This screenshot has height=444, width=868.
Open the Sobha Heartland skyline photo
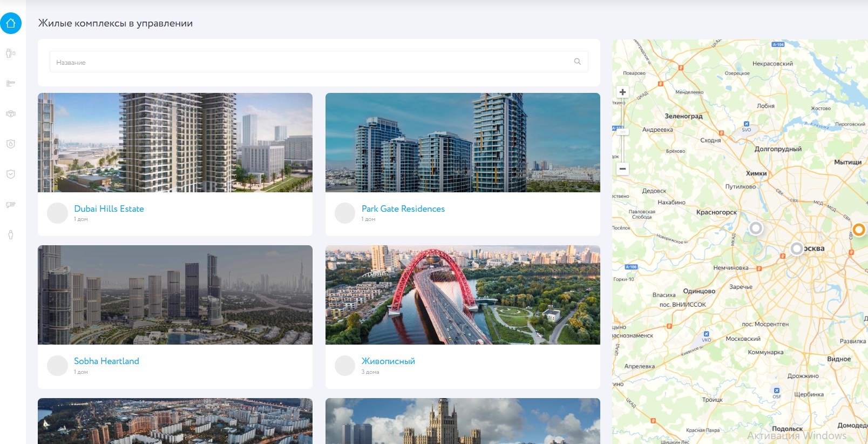point(175,295)
